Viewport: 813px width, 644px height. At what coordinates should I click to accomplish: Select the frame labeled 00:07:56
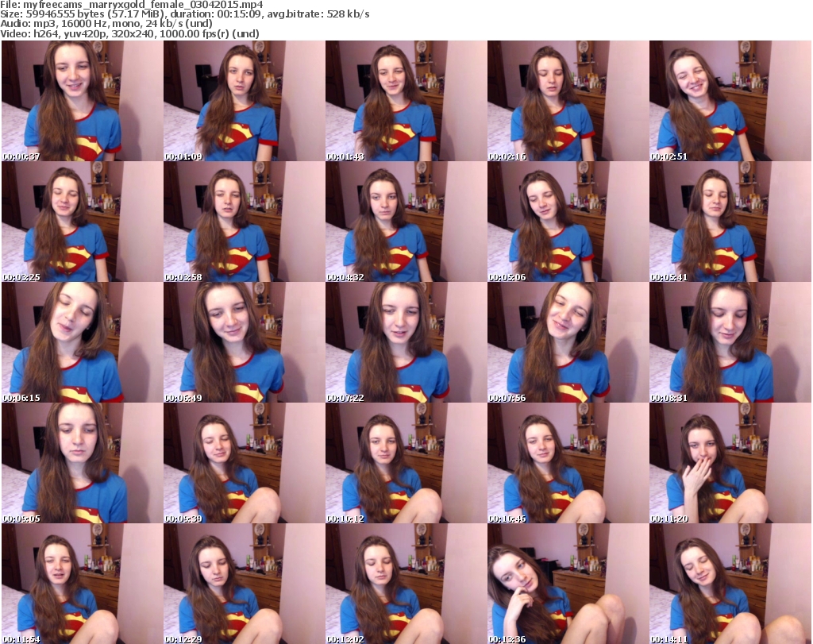pos(568,342)
